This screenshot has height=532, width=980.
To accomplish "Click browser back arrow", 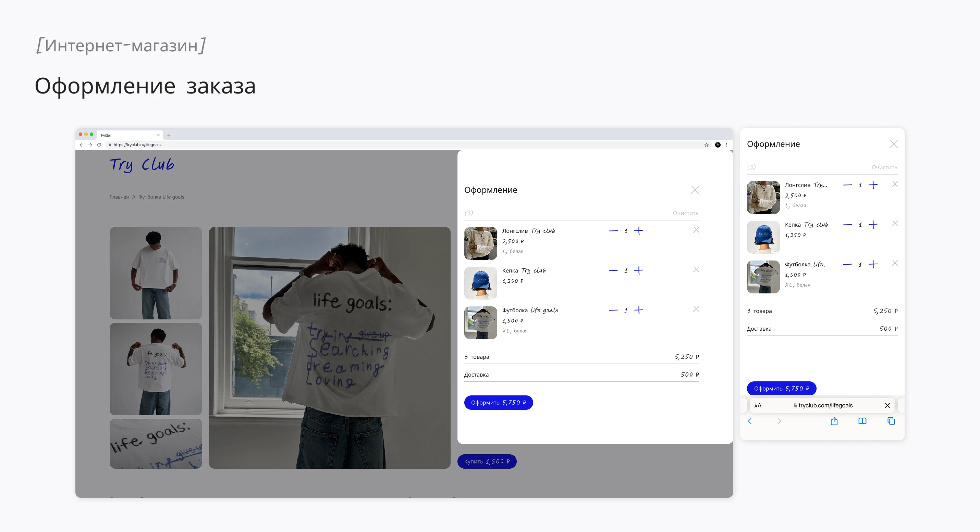I will pos(82,145).
